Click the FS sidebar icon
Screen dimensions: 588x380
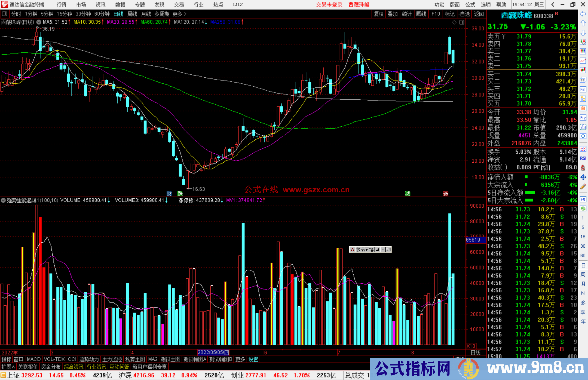pyautogui.click(x=583, y=199)
